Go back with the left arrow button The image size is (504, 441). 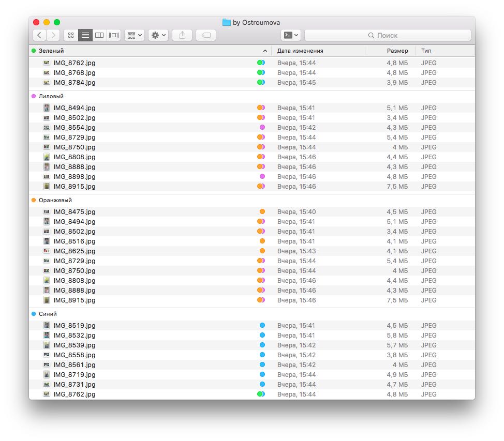[x=39, y=35]
